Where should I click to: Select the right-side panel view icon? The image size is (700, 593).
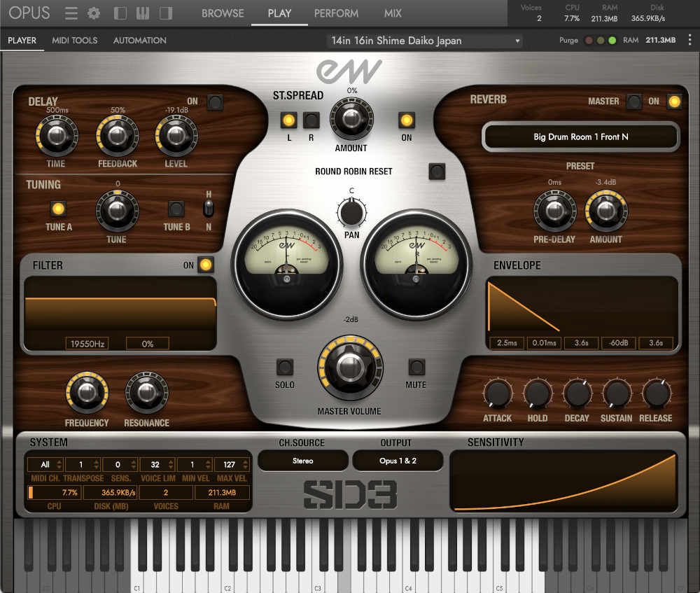click(x=167, y=13)
